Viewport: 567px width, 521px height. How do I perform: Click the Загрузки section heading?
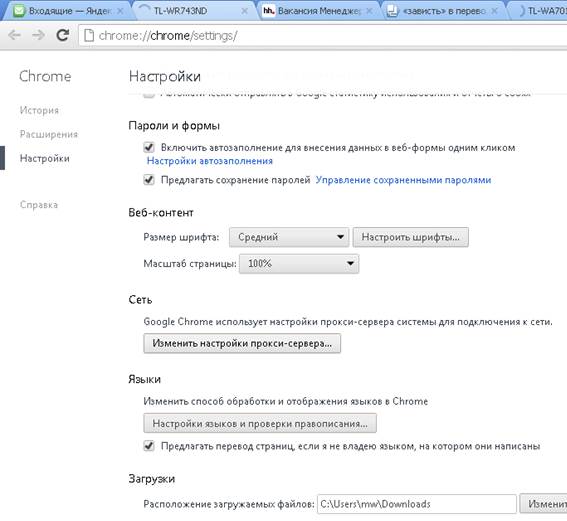pyautogui.click(x=152, y=479)
